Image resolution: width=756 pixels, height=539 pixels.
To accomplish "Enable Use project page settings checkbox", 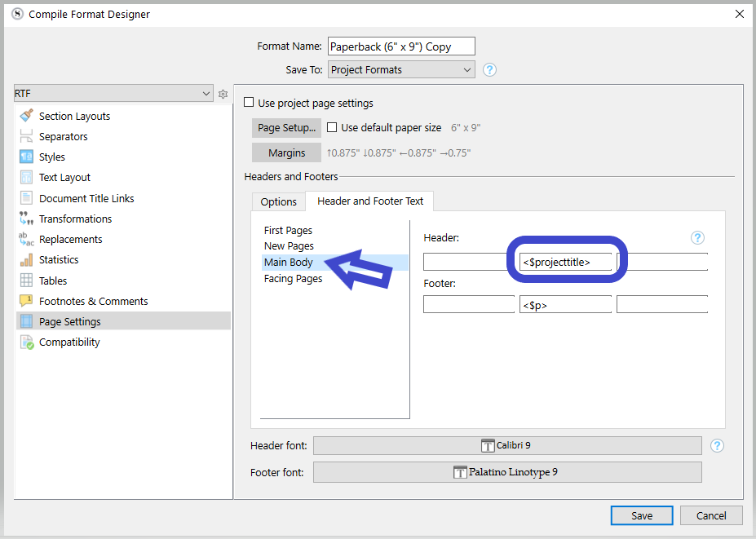I will coord(250,103).
